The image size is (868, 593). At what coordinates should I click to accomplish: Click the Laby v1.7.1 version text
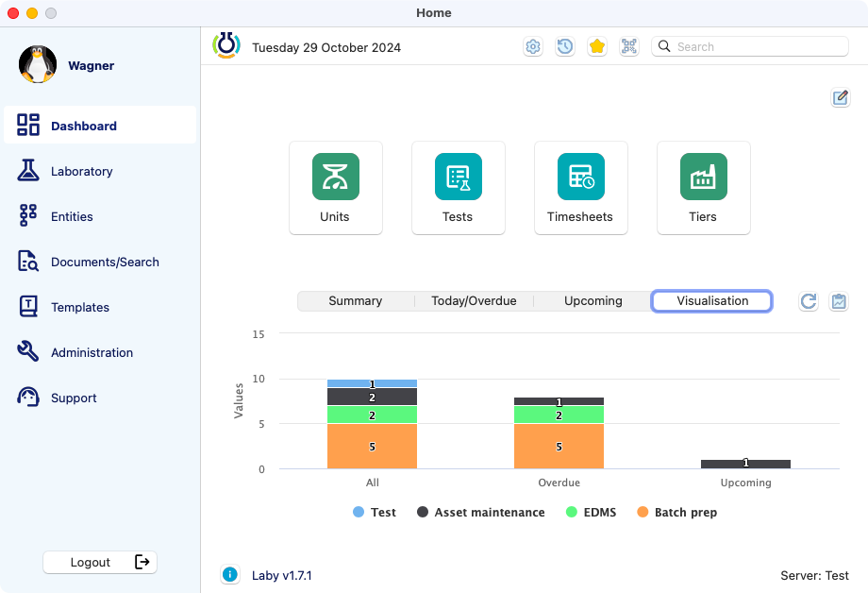(x=282, y=575)
